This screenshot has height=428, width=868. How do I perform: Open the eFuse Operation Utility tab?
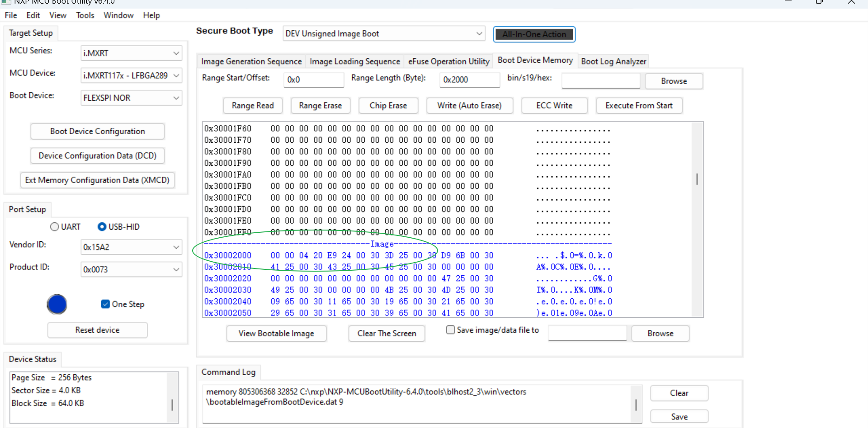(448, 61)
